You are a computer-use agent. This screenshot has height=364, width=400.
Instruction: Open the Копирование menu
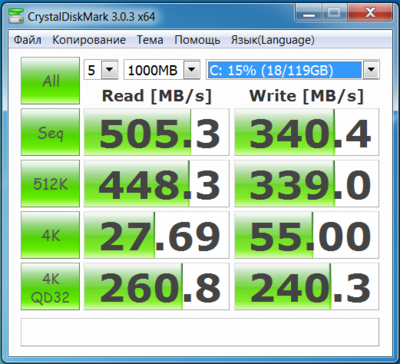(x=89, y=40)
